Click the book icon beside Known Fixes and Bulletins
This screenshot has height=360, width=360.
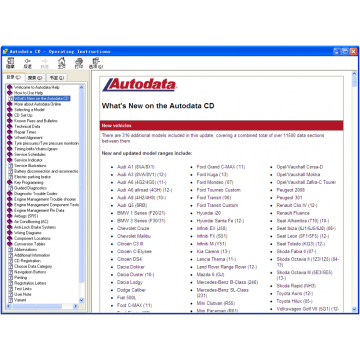[10, 121]
